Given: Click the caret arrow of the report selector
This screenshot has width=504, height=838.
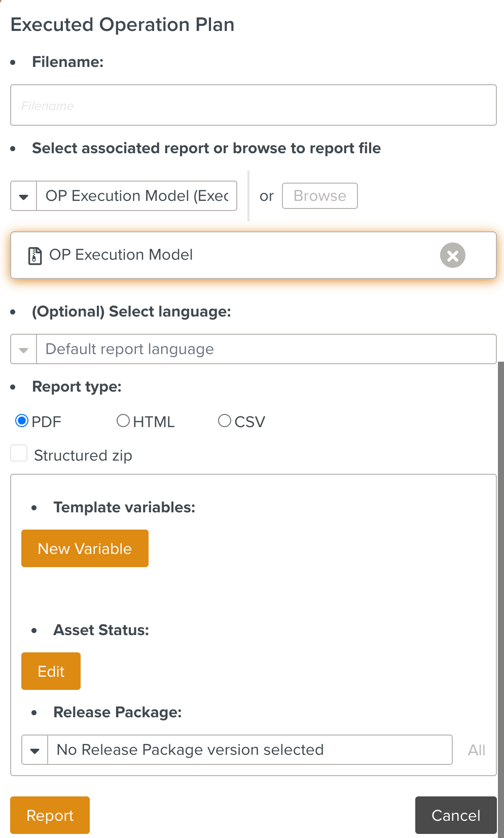Looking at the screenshot, I should pos(24,196).
